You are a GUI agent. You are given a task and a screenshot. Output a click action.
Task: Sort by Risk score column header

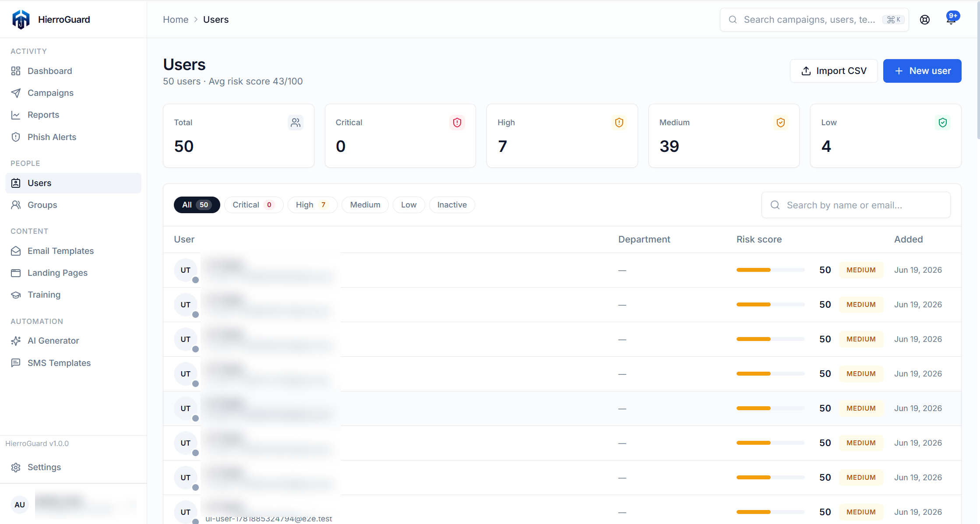759,239
